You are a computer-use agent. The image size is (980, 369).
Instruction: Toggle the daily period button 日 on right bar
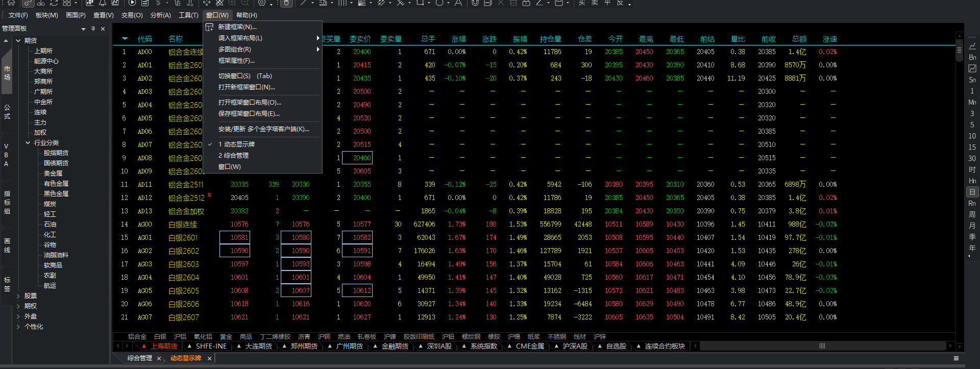(972, 192)
